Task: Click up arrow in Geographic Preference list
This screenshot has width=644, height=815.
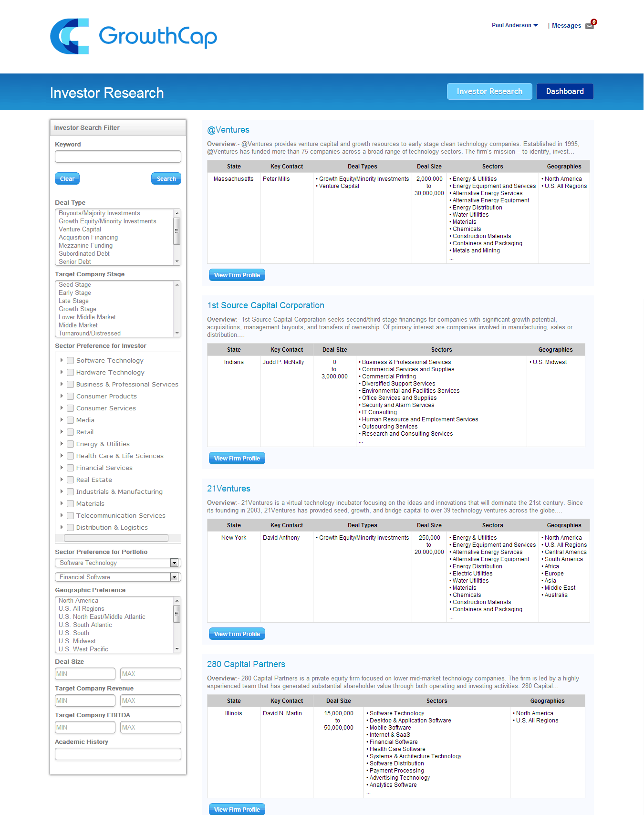Action: click(177, 601)
